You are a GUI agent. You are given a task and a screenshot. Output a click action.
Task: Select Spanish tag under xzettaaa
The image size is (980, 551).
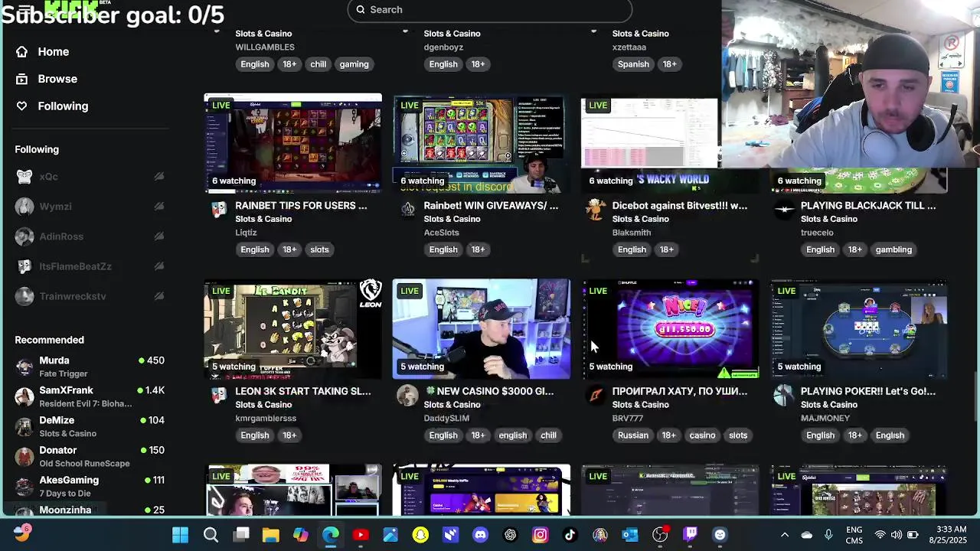pos(633,64)
